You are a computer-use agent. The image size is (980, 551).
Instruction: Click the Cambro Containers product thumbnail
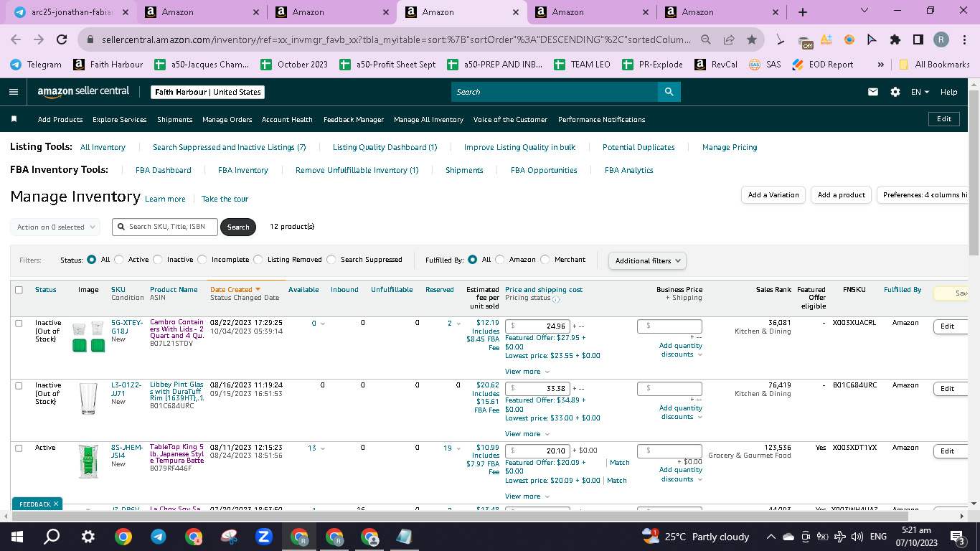point(89,337)
